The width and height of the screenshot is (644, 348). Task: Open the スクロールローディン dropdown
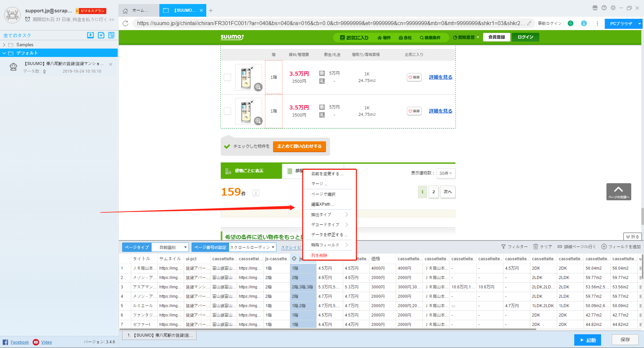253,247
